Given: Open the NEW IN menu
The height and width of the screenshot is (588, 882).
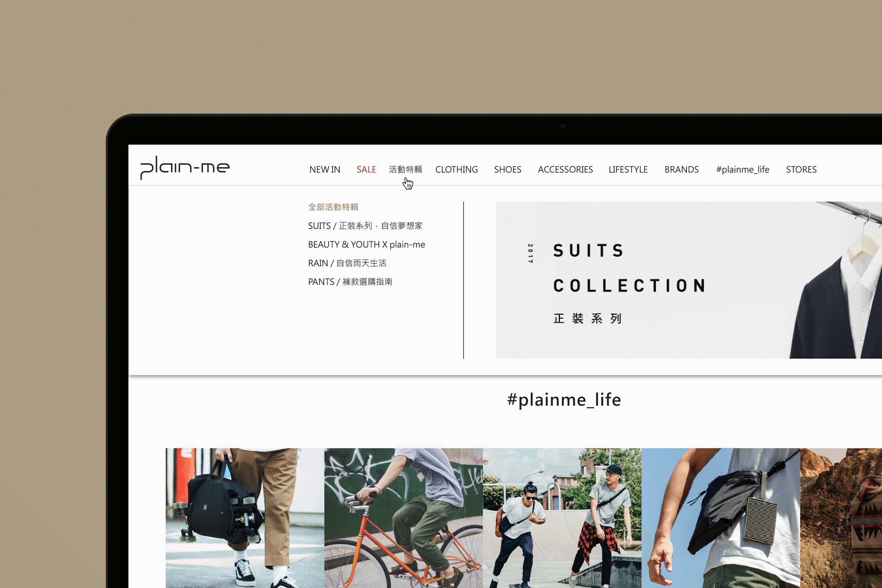Looking at the screenshot, I should tap(325, 170).
